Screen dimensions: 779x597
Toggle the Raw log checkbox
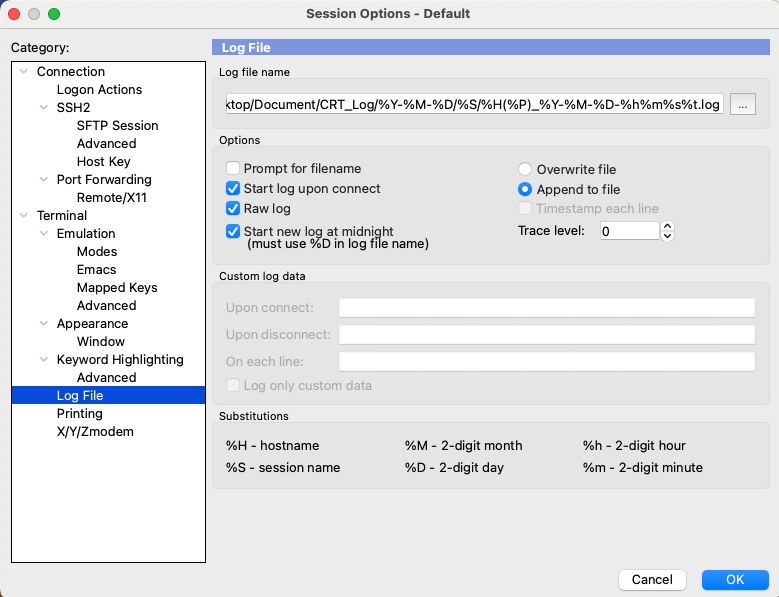point(233,209)
